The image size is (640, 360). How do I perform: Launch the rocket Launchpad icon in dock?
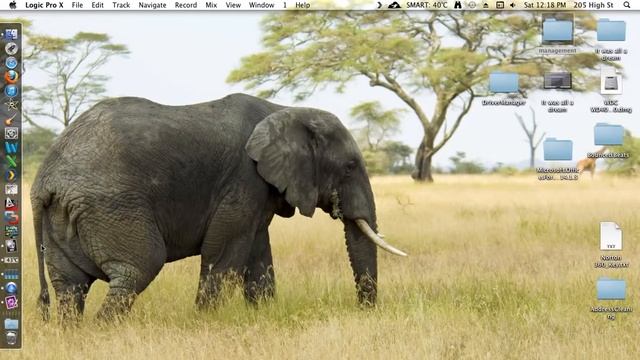pos(11,49)
